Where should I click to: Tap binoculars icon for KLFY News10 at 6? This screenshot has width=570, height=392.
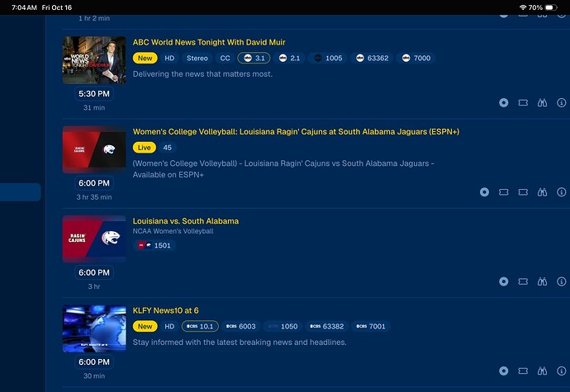click(x=542, y=371)
